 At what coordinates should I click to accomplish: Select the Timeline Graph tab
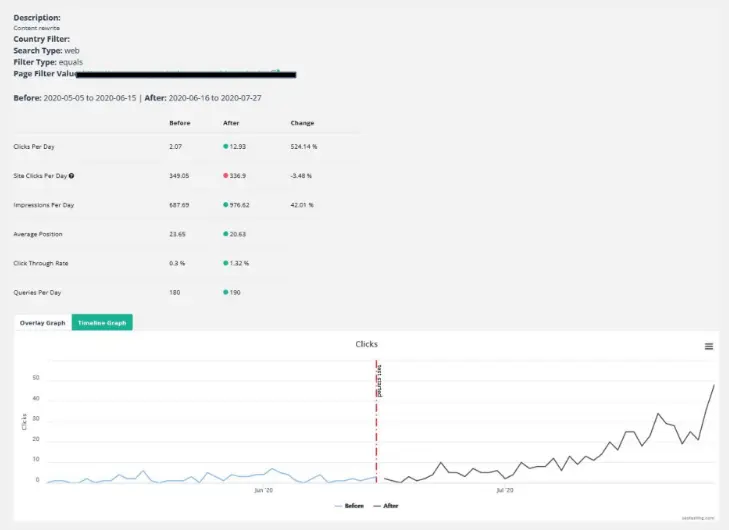(x=102, y=323)
